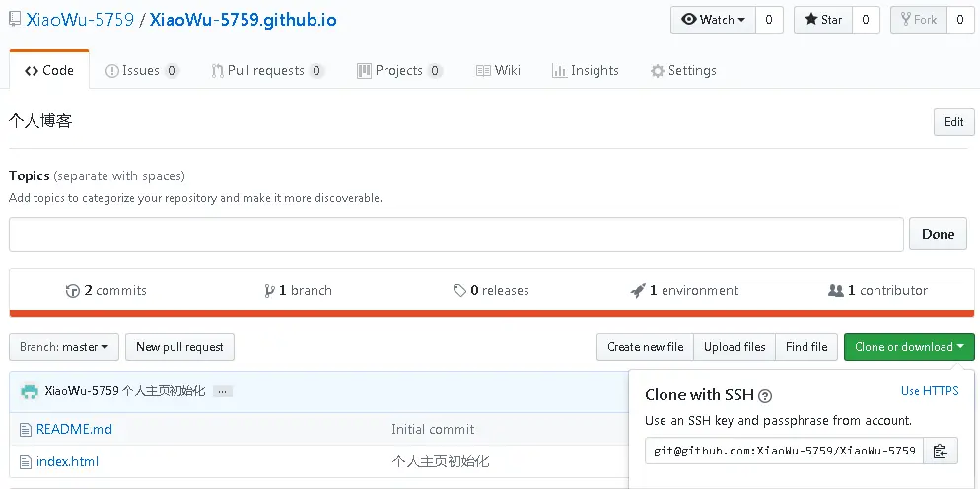Click New pull request
980x489 pixels.
tap(180, 347)
